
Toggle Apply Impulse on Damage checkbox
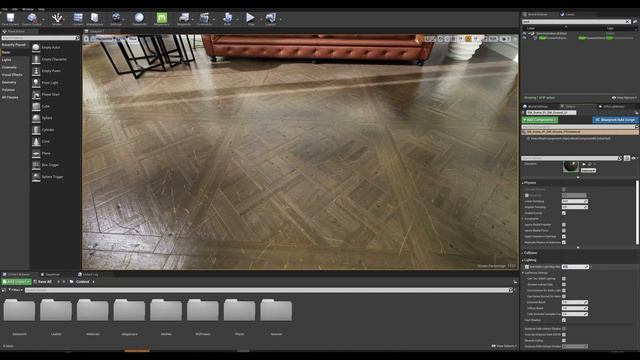coord(564,237)
